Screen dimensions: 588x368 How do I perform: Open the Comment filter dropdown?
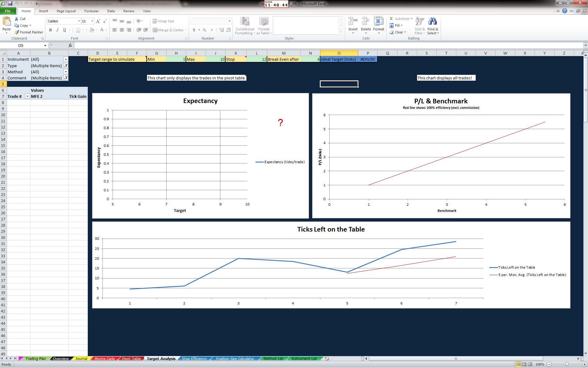pos(66,78)
